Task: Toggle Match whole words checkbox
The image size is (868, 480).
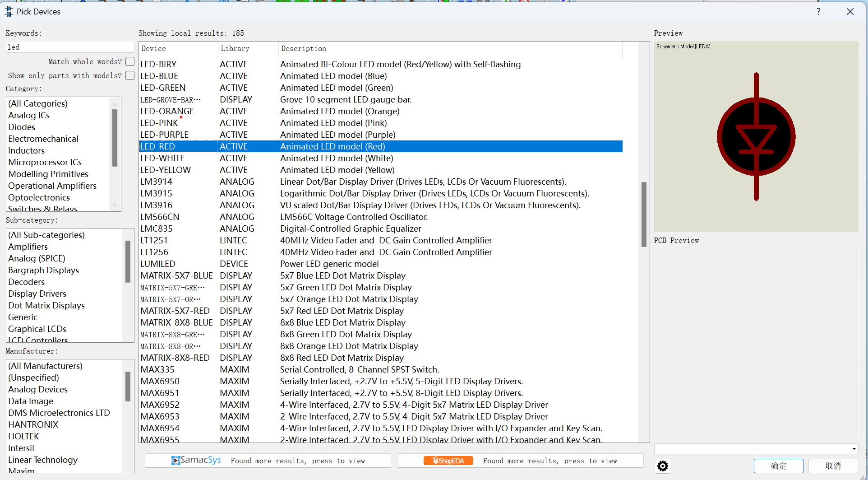Action: pyautogui.click(x=130, y=61)
